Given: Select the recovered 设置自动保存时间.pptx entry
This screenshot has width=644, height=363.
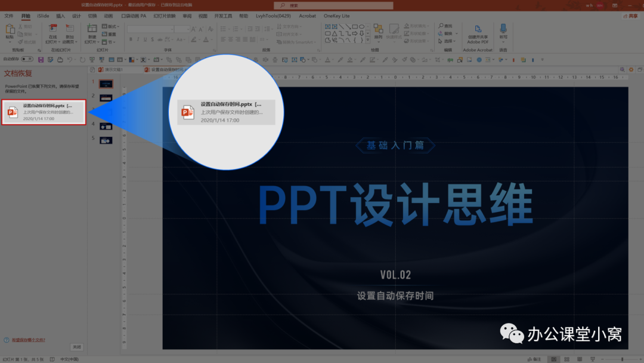Looking at the screenshot, I should point(44,112).
